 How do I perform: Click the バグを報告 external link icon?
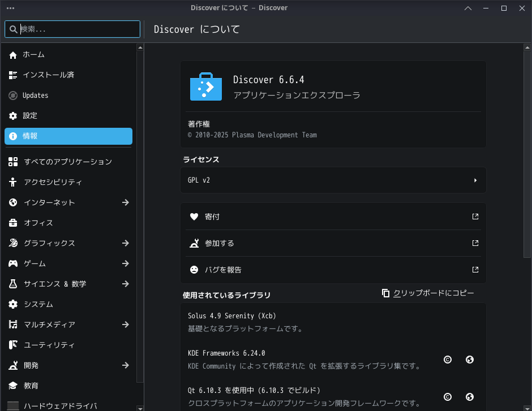click(x=475, y=270)
